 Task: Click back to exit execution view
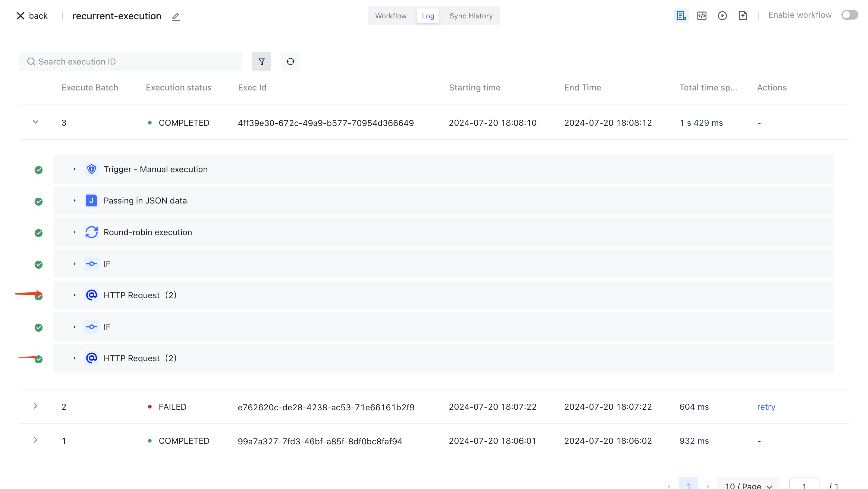coord(32,15)
